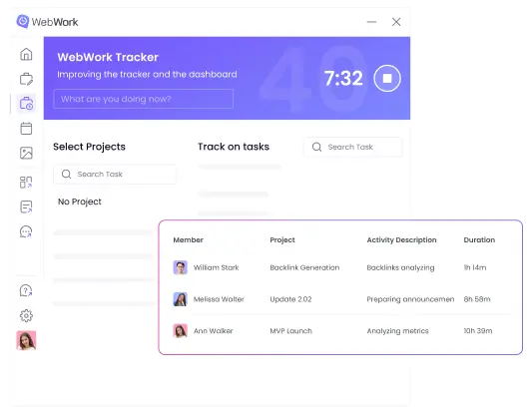Click the MVP Launch project cell
The height and width of the screenshot is (413, 532).
290,330
